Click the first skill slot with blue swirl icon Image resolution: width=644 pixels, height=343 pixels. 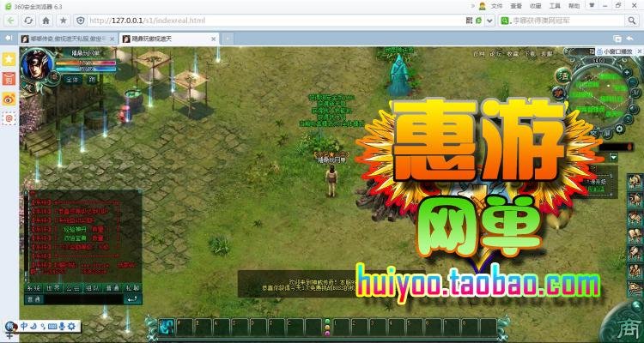(167, 327)
